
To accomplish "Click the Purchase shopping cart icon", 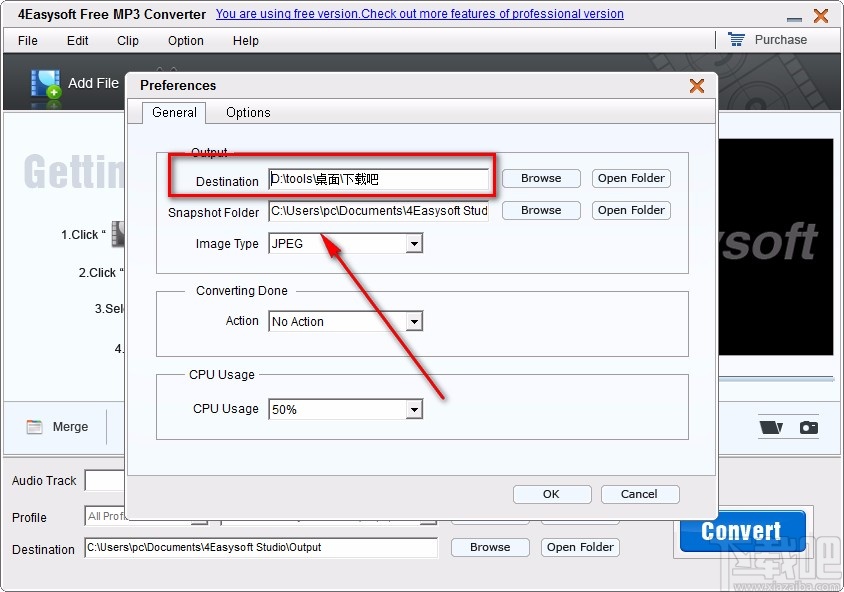I will coord(736,39).
